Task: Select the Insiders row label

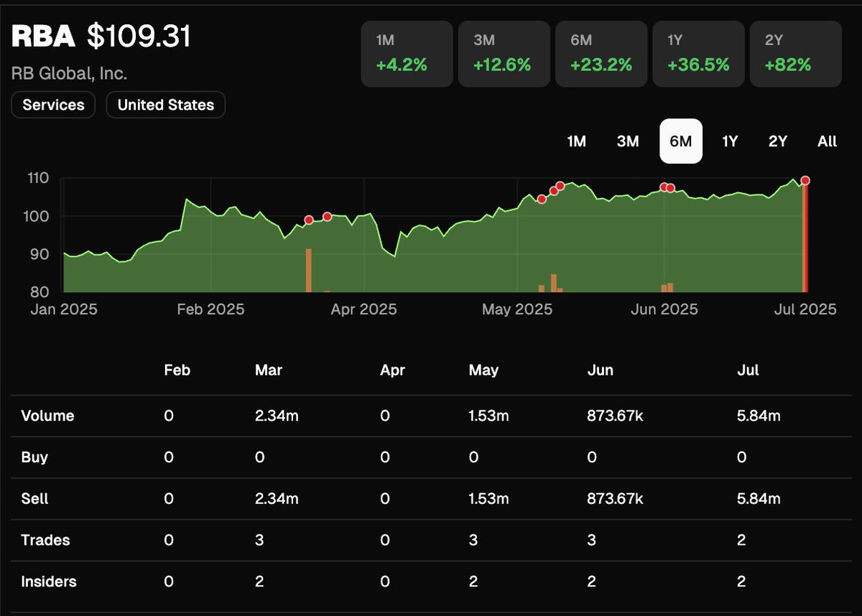Action: pyautogui.click(x=50, y=582)
